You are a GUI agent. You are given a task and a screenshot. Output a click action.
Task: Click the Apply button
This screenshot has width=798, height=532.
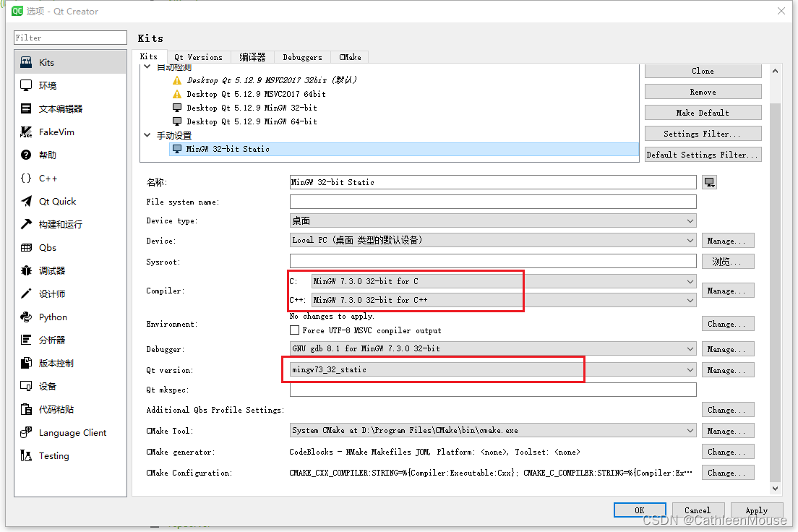point(757,510)
